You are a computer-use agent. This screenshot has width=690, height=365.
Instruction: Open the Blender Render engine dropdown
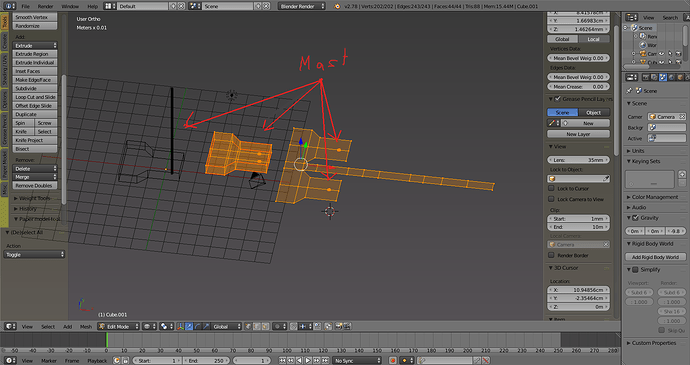click(x=301, y=6)
